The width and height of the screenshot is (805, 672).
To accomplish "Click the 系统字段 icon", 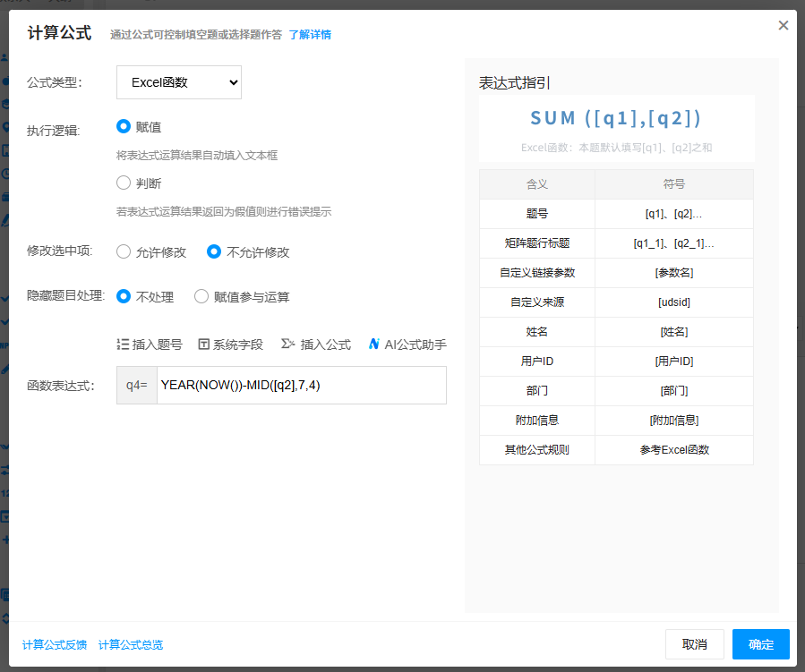I will coord(204,345).
